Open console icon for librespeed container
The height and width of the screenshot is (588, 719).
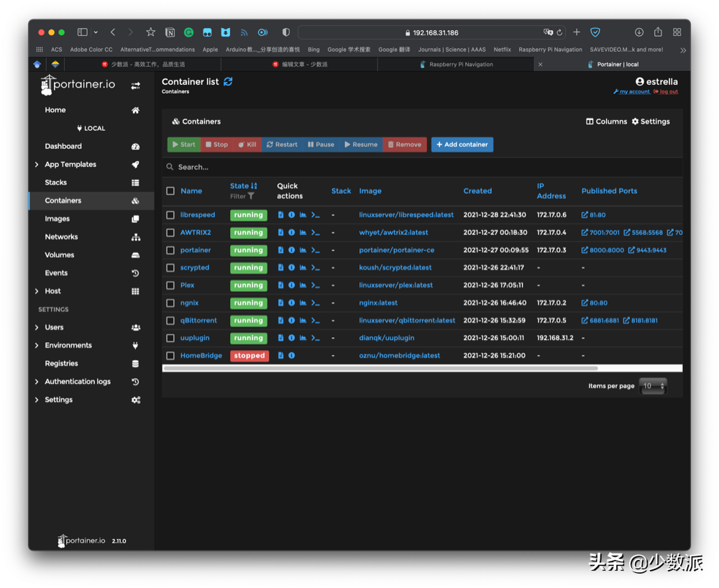pyautogui.click(x=315, y=215)
